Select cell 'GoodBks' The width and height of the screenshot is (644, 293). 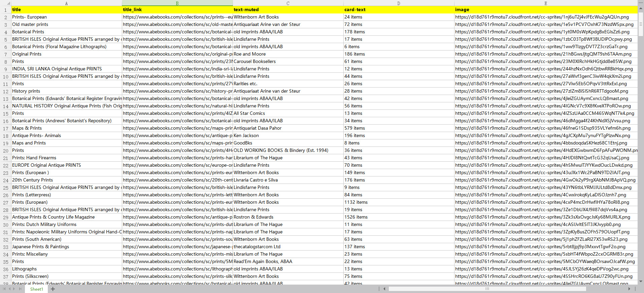(288, 143)
